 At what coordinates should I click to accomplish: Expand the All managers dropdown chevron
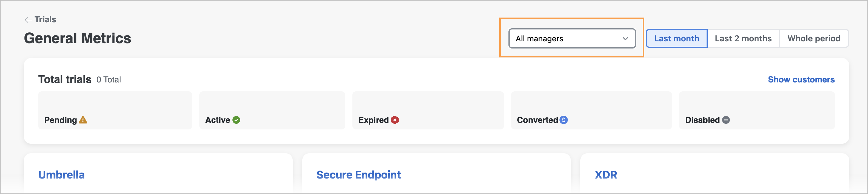(x=625, y=39)
